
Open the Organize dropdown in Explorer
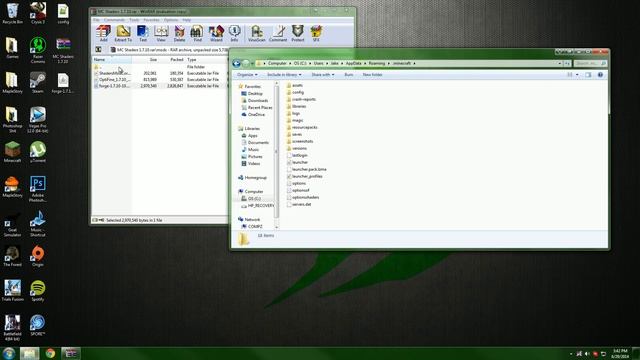tap(247, 75)
